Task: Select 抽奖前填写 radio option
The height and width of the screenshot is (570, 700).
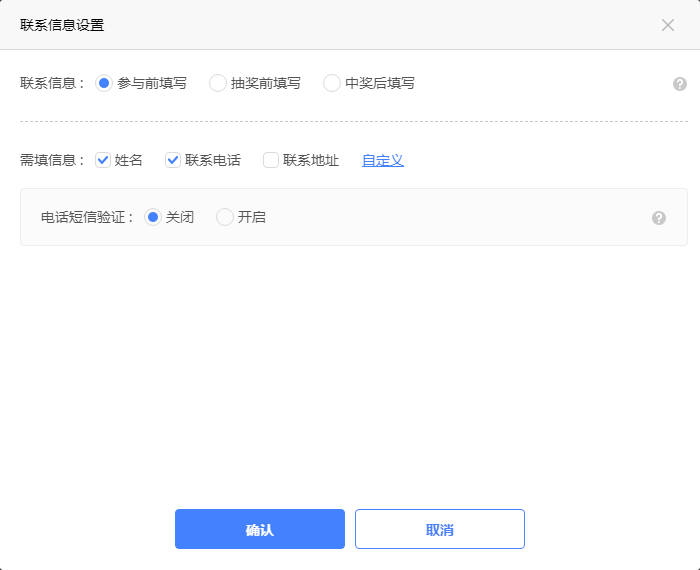Action: click(x=217, y=84)
